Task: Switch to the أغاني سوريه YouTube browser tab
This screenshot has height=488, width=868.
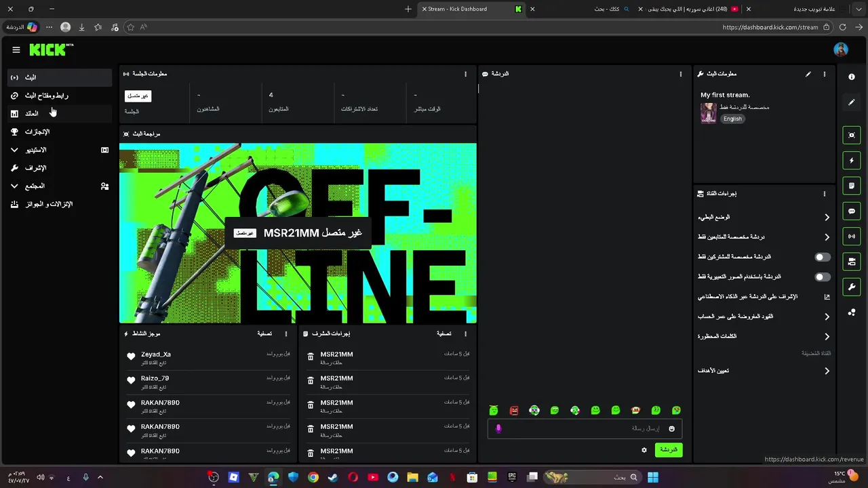Action: pos(693,9)
